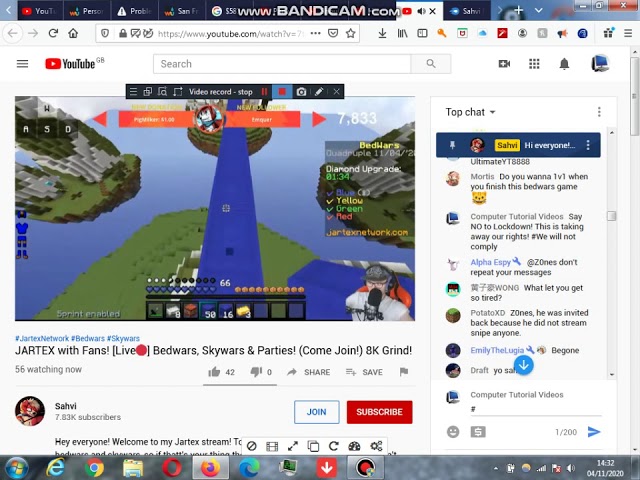640x480 pixels.
Task: Open Sahvi channel avatar
Action: (x=30, y=411)
